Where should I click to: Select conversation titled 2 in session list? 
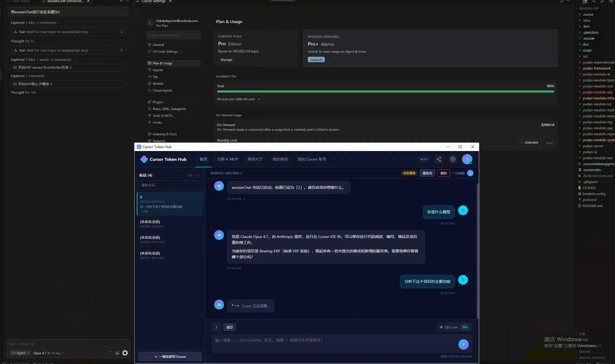coord(170,204)
